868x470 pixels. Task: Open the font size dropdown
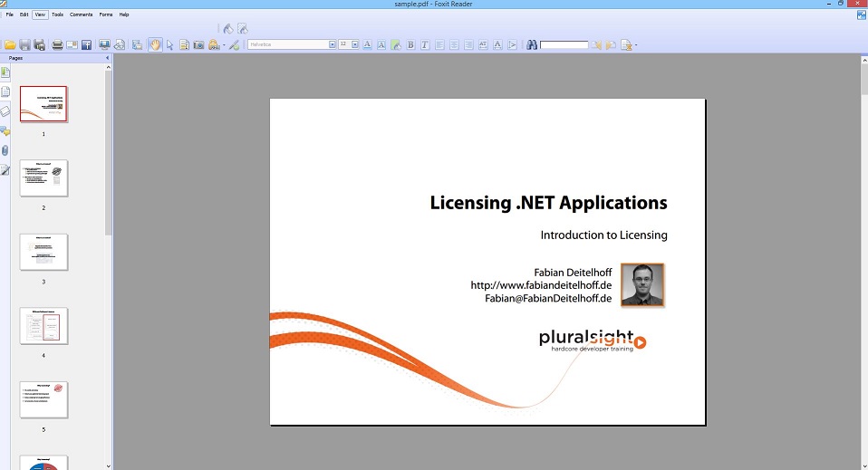tap(355, 44)
